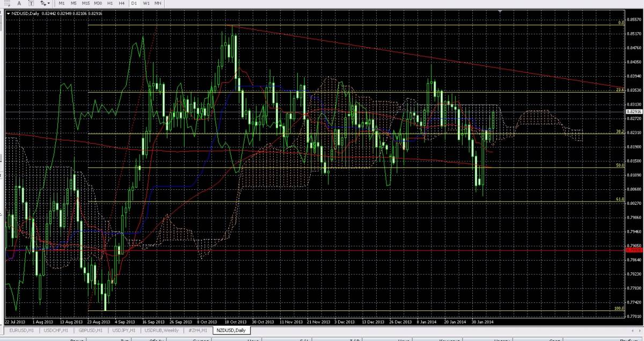Click the Fibonacci grid icon in toolbar
This screenshot has width=644, height=341.
pyautogui.click(x=6, y=3)
